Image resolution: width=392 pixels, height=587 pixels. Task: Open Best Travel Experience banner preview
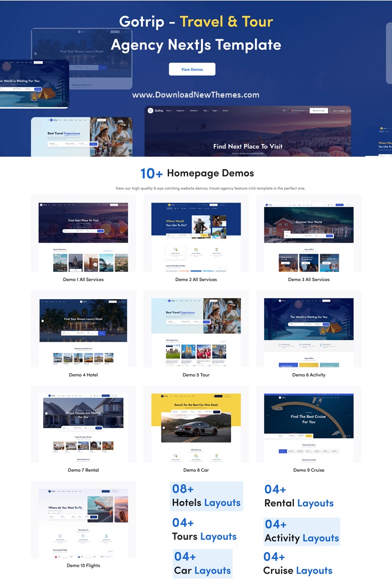pyautogui.click(x=82, y=136)
